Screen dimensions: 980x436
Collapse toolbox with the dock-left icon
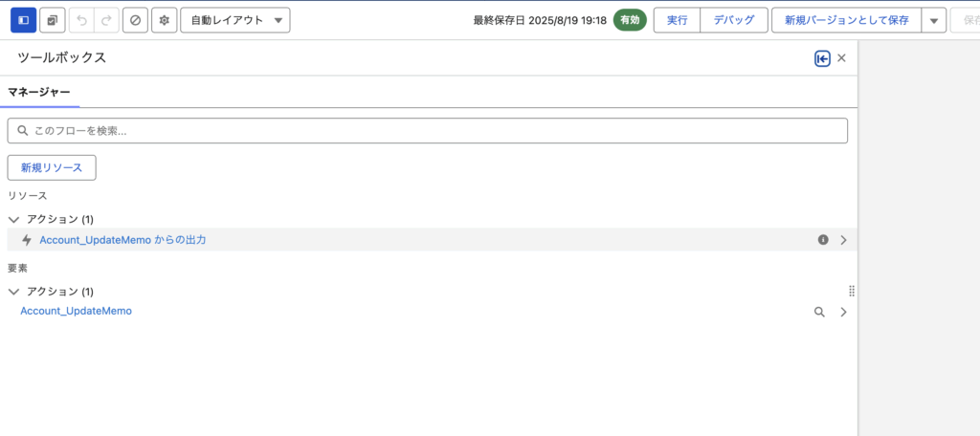click(x=822, y=58)
